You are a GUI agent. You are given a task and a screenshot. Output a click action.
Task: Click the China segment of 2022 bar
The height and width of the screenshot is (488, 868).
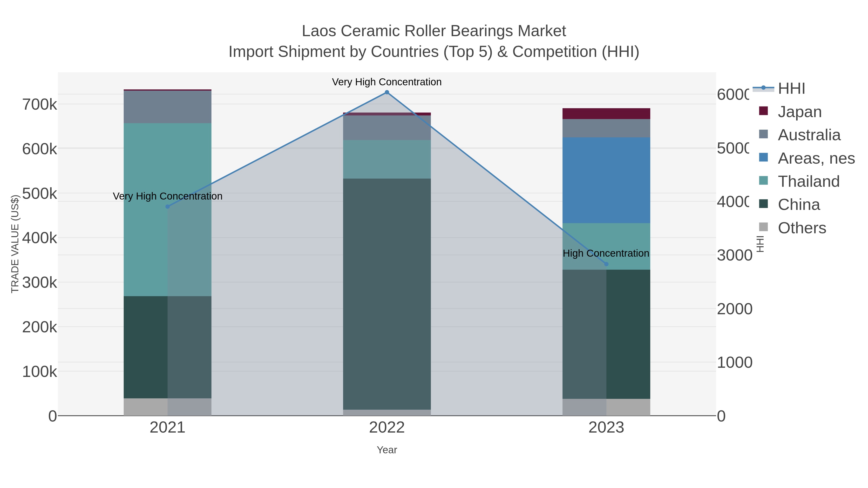pyautogui.click(x=387, y=294)
